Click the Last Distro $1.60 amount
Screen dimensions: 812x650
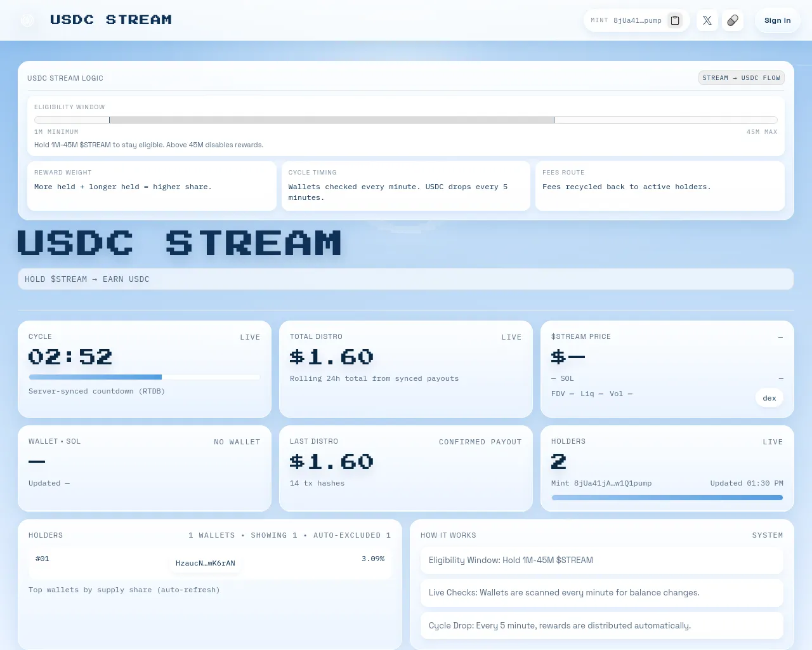pos(332,461)
